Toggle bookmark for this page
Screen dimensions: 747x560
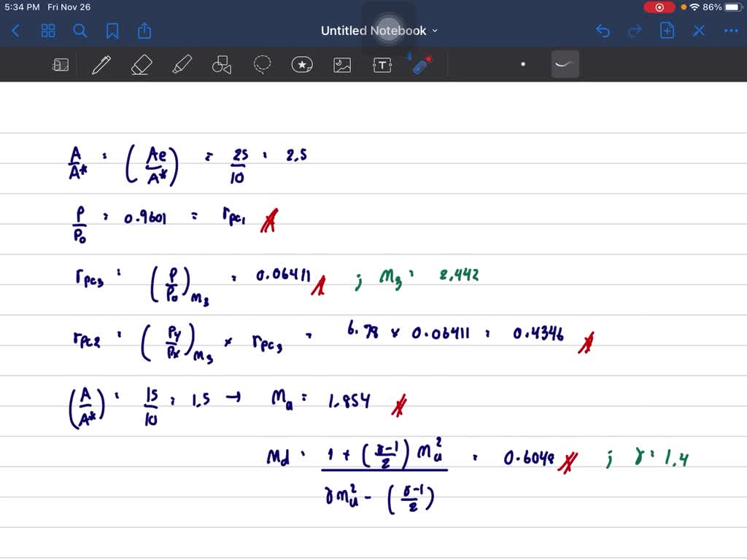pyautogui.click(x=112, y=31)
